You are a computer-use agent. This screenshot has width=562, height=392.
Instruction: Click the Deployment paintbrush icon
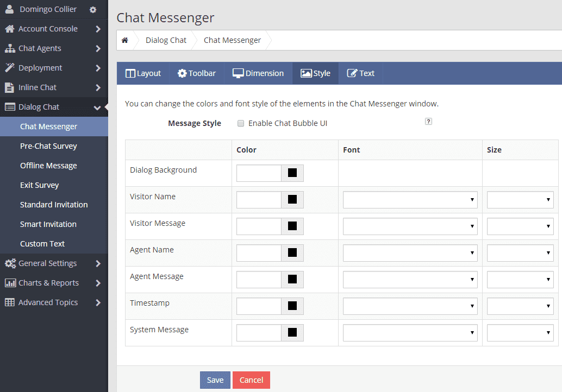[x=8, y=67]
